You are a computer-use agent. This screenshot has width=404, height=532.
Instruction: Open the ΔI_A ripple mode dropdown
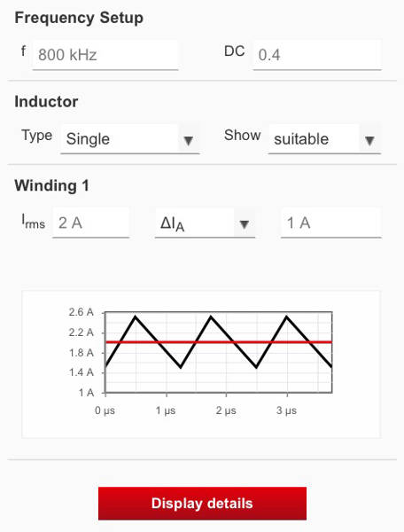(205, 223)
